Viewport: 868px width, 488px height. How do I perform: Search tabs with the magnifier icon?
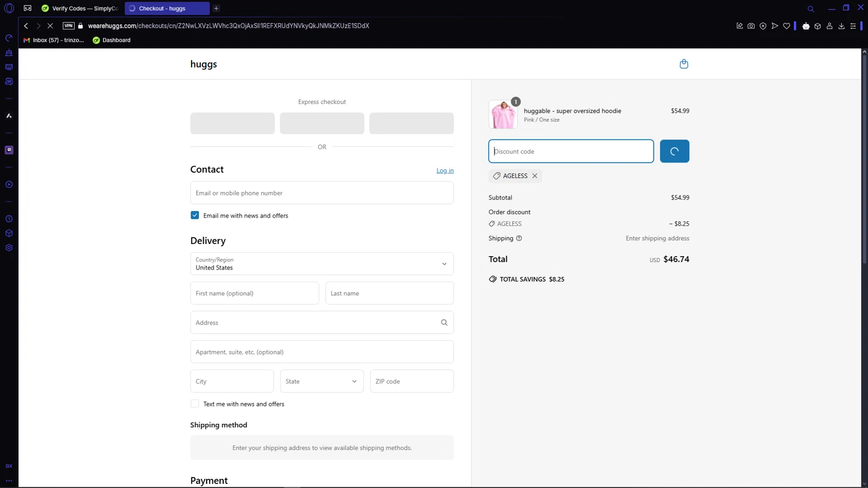[x=811, y=9]
